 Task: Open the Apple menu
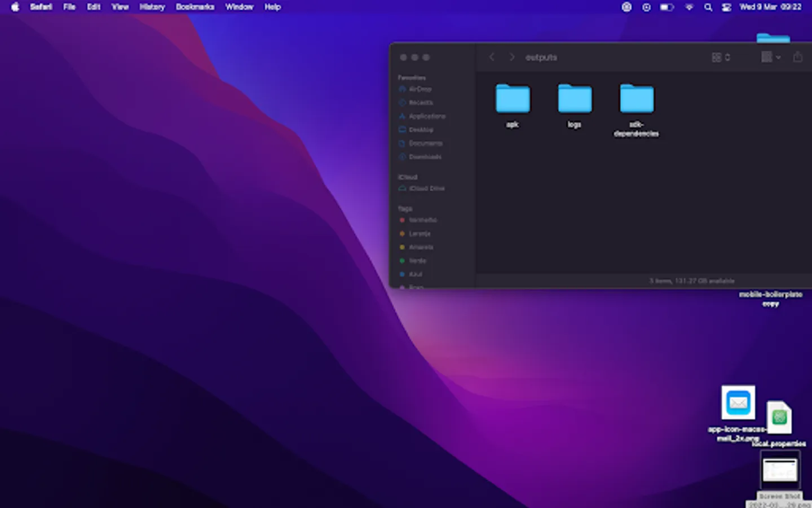15,7
